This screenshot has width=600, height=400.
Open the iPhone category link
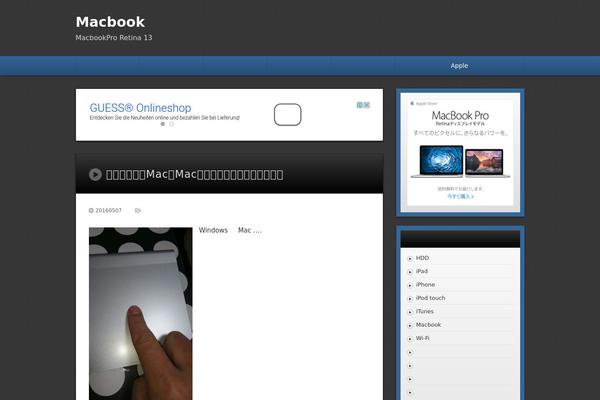[x=425, y=284]
